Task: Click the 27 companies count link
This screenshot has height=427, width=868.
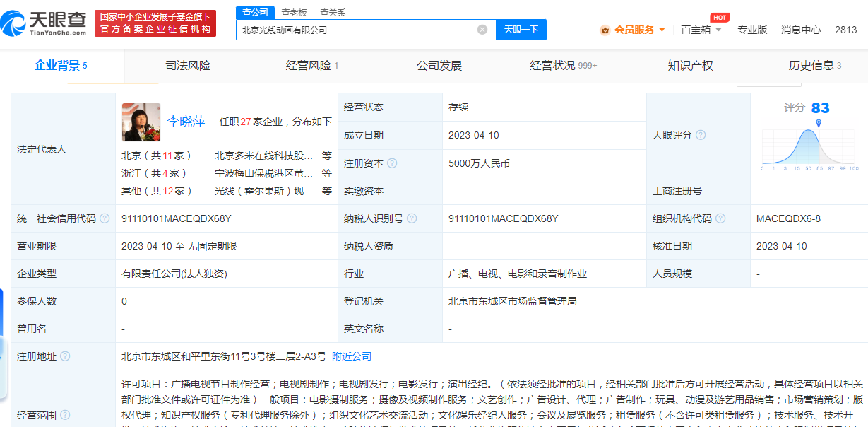Action: click(x=246, y=122)
